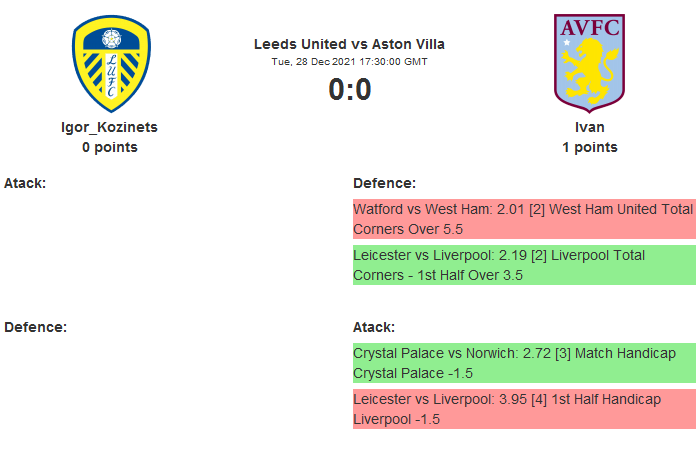The width and height of the screenshot is (700, 460).
Task: Click the small star on the Villa crest
Action: click(568, 43)
